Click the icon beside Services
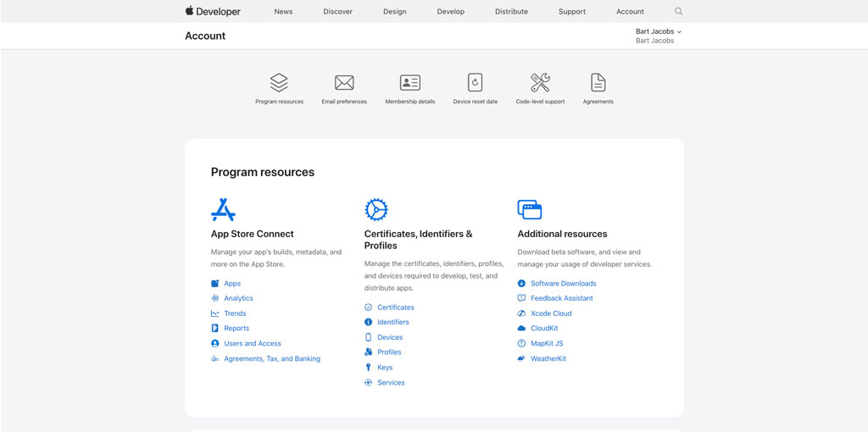 point(368,382)
